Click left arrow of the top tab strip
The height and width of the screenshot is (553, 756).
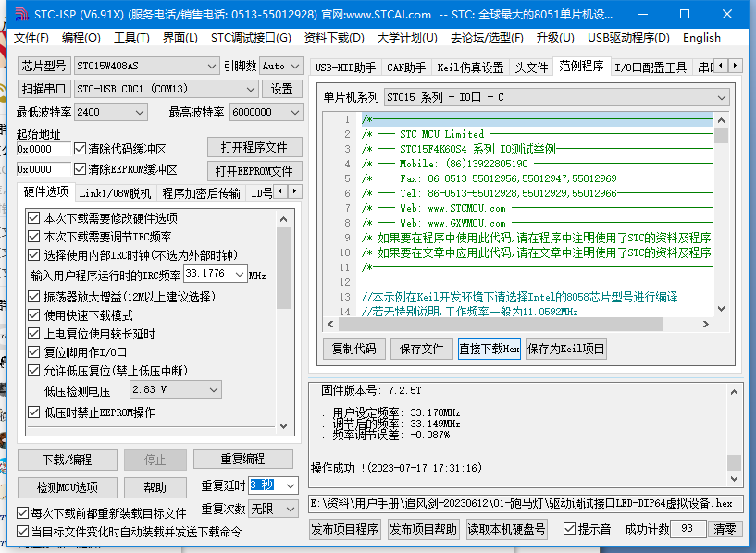click(x=721, y=65)
